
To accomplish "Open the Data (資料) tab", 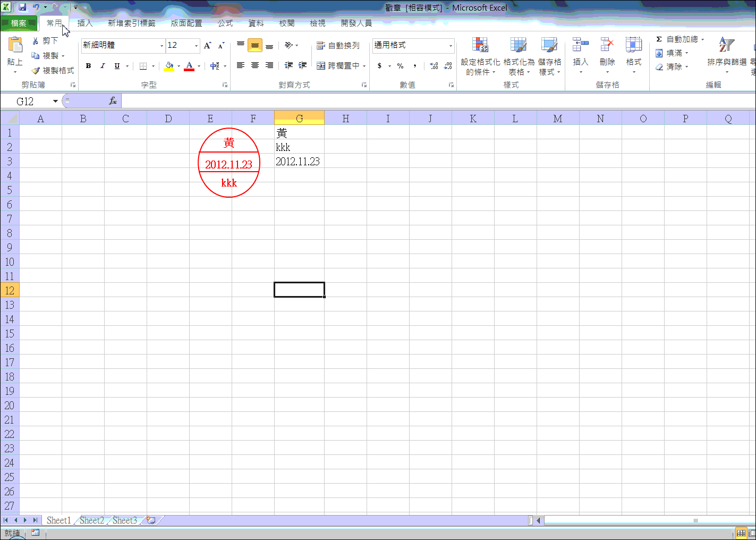I will pyautogui.click(x=256, y=23).
